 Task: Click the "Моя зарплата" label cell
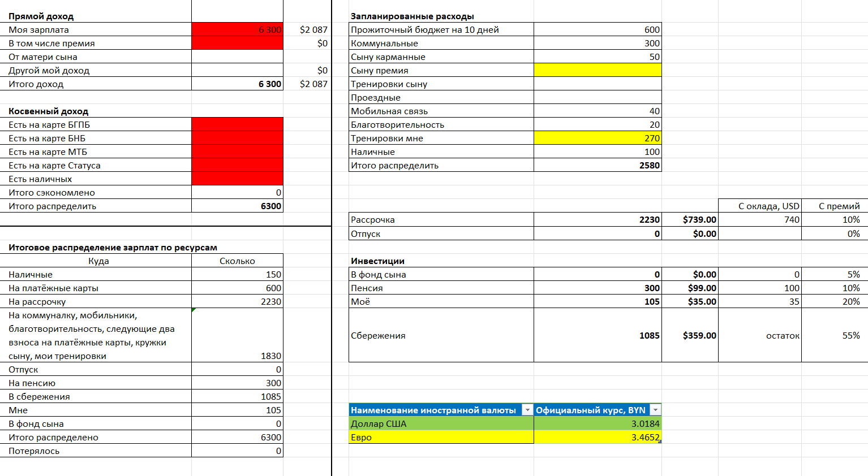96,29
